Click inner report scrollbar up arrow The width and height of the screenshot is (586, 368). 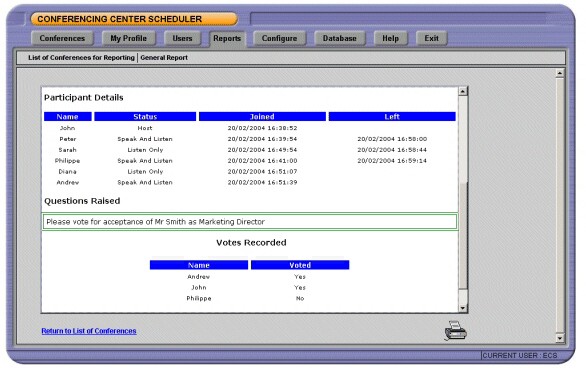463,91
